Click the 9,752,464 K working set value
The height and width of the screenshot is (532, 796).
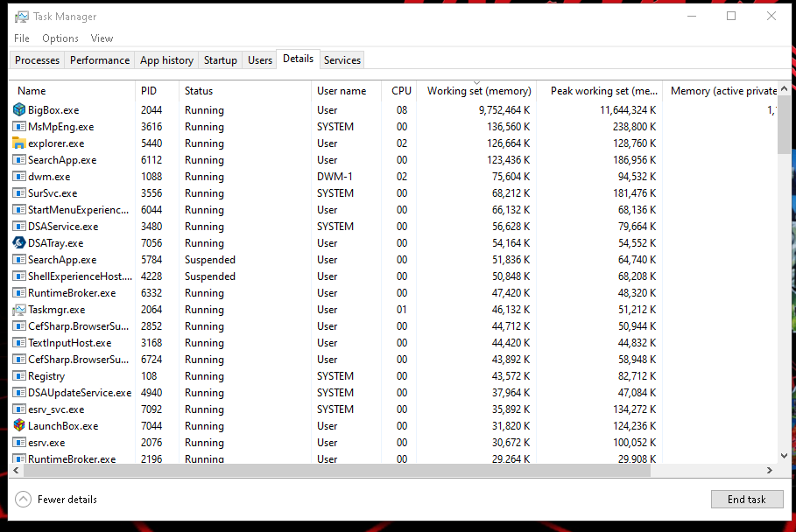(x=504, y=110)
